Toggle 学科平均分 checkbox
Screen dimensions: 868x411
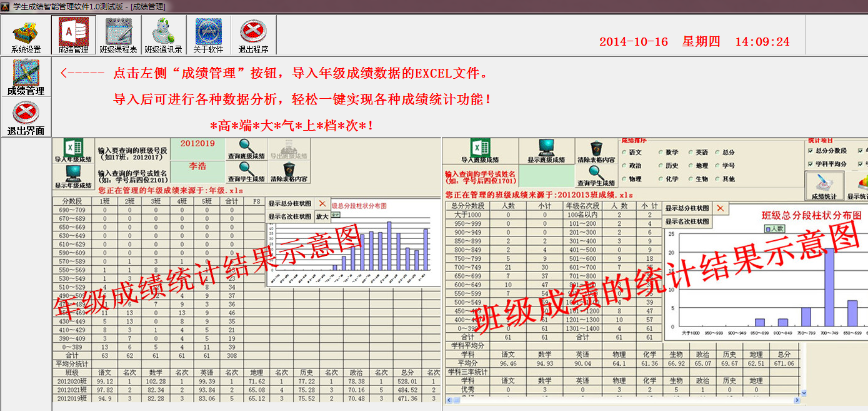click(x=827, y=164)
